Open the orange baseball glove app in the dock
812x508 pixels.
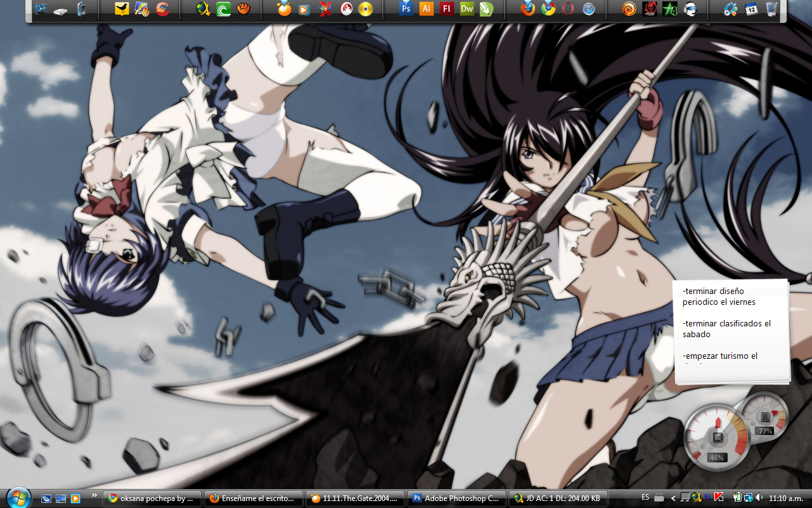[244, 9]
